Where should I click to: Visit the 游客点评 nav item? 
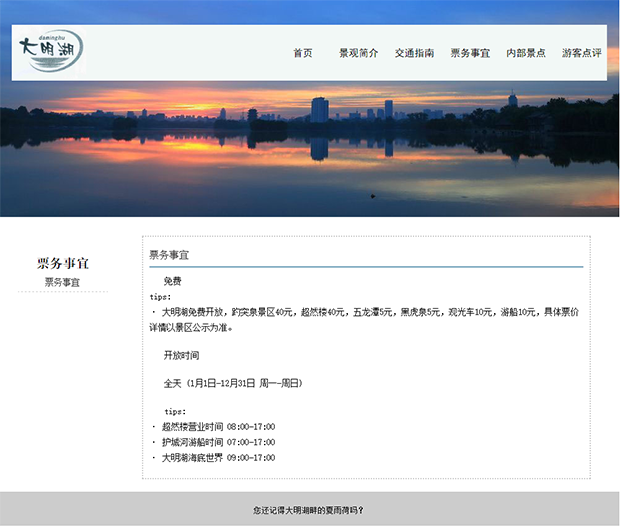(581, 53)
